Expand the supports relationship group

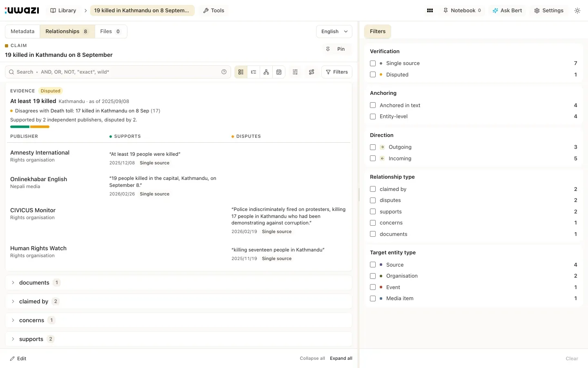pos(178,339)
